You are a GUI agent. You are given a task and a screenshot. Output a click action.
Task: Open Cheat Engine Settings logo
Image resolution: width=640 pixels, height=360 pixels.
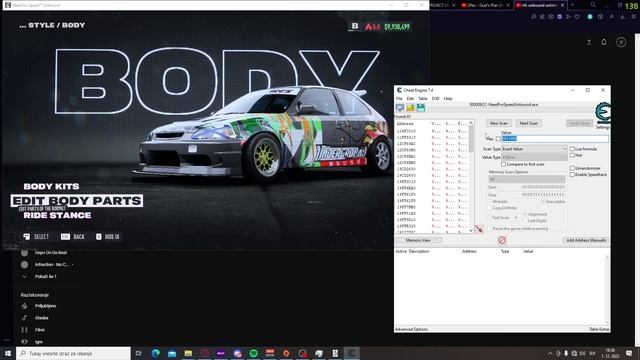(603, 113)
